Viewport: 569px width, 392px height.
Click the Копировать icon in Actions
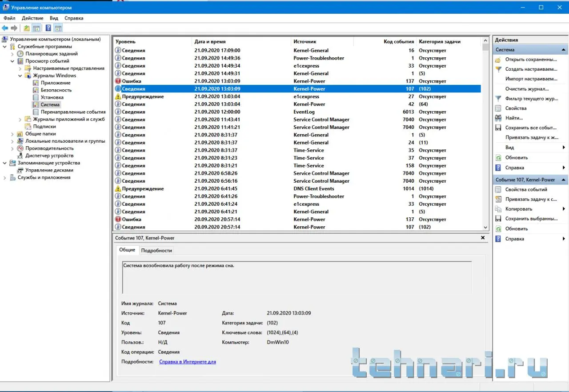click(498, 209)
